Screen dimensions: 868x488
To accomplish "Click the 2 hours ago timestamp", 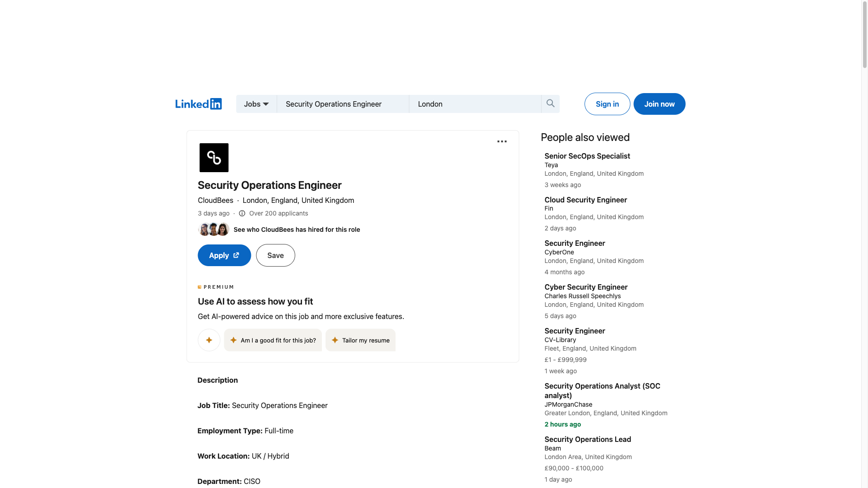I will [562, 424].
